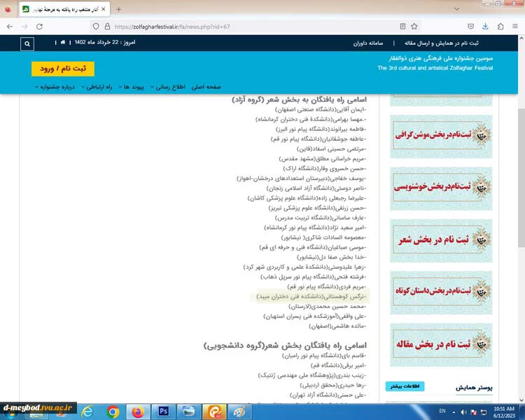Click the EN language indicator
Image resolution: width=525 pixels, height=420 pixels.
point(442,411)
